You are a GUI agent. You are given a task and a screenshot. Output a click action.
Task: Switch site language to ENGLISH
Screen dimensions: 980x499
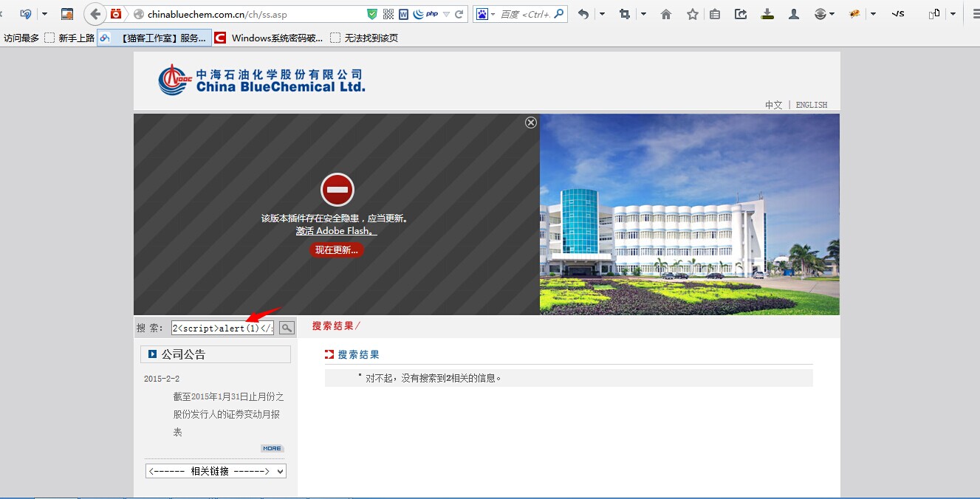coord(812,105)
